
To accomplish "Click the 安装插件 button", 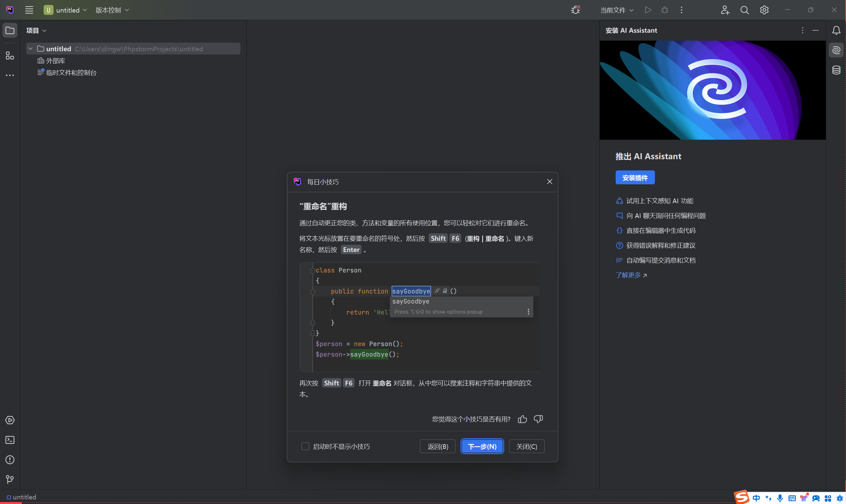I will pyautogui.click(x=635, y=178).
